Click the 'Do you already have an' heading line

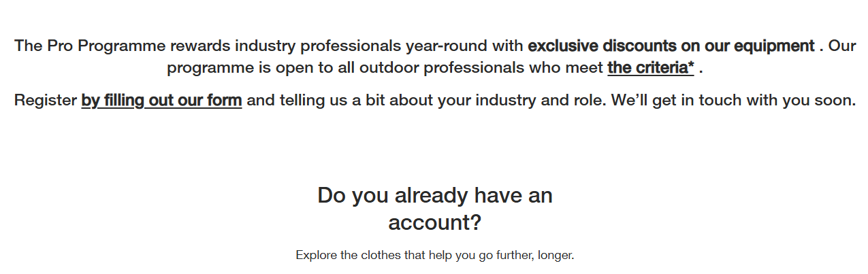tap(434, 196)
